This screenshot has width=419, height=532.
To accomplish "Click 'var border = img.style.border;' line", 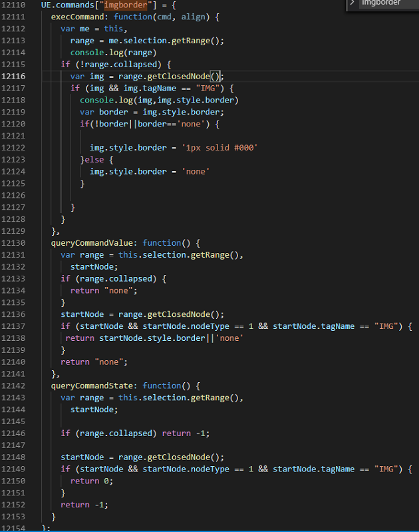I will coord(152,112).
